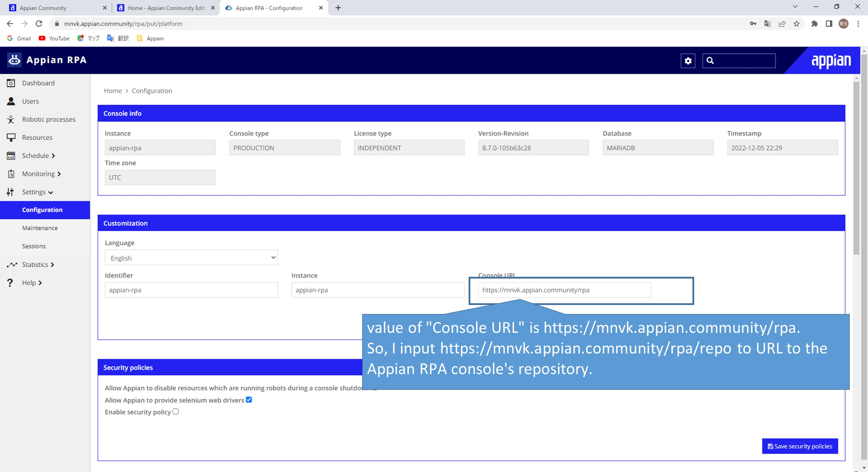Select Configuration in the Settings menu

tap(45, 210)
